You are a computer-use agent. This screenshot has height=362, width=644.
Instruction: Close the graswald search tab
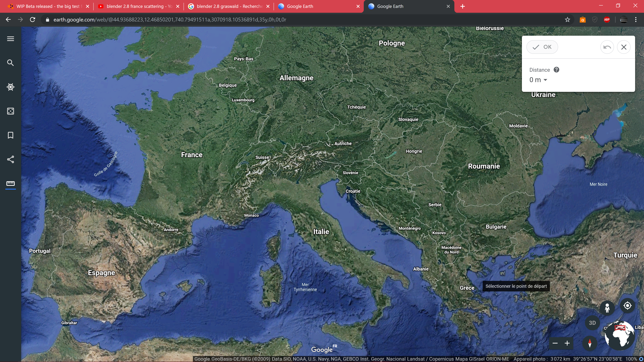[268, 6]
